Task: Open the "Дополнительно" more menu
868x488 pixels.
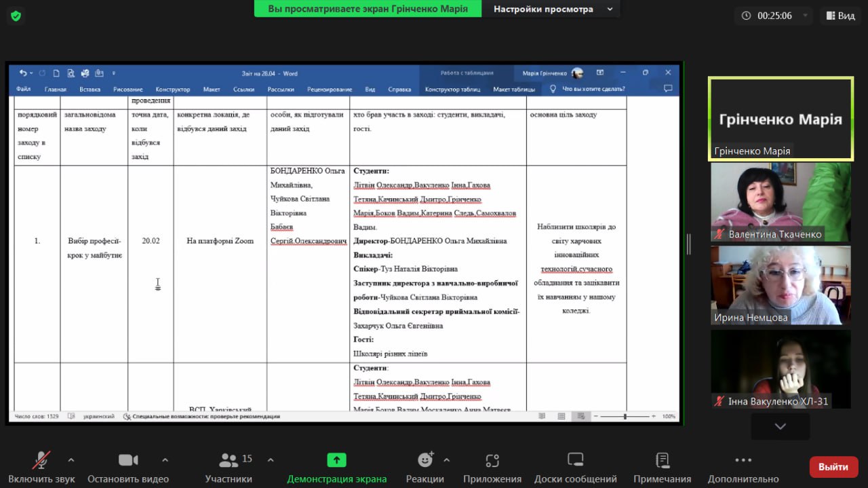Action: (743, 467)
